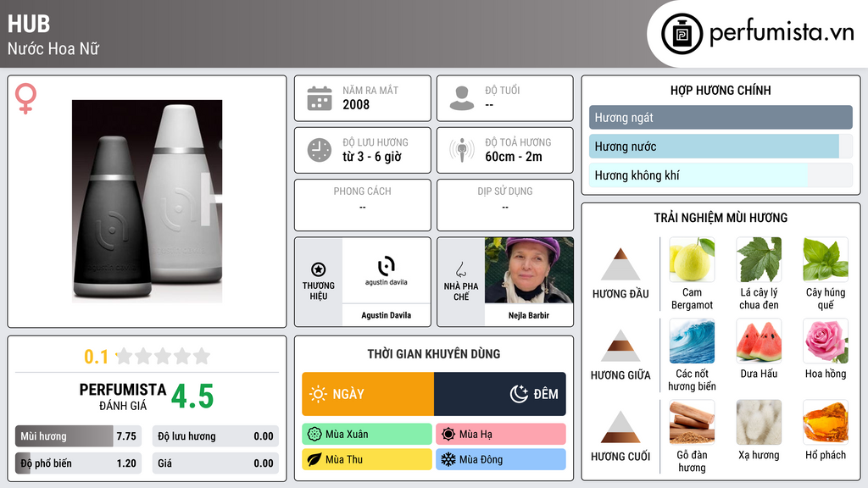Click the Mùi hương 7.75 rating bar
Image resolution: width=868 pixels, height=488 pixels.
tap(78, 436)
